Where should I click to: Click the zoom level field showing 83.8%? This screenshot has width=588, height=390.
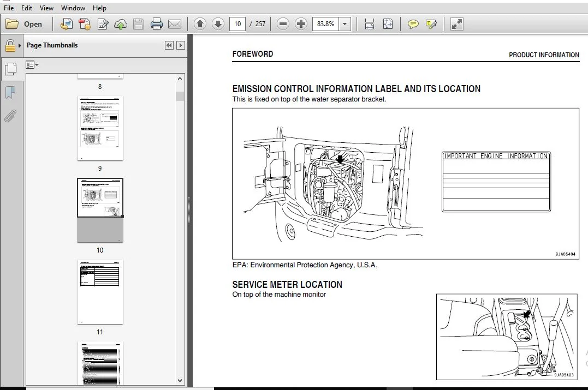(x=325, y=24)
